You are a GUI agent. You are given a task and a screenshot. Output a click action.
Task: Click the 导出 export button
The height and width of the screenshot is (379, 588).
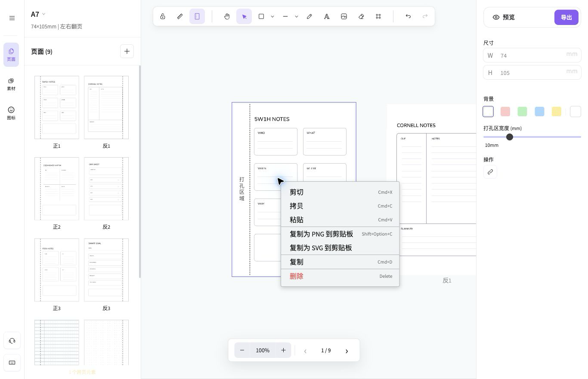pyautogui.click(x=566, y=17)
